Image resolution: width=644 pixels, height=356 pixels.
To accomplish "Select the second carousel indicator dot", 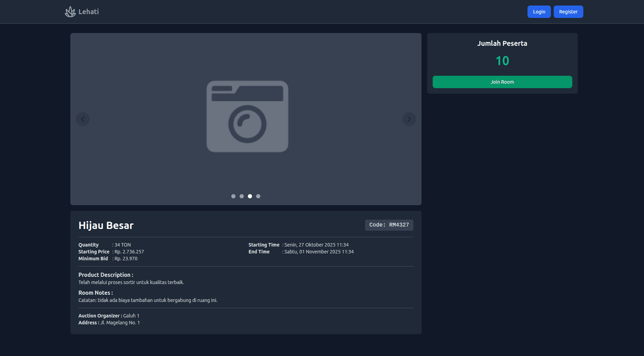I will tap(242, 196).
